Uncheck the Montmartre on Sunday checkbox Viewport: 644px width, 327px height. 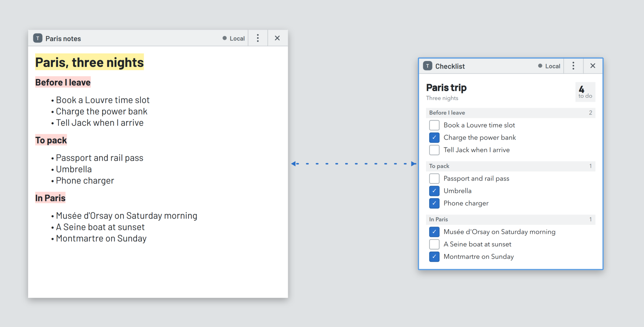434,257
